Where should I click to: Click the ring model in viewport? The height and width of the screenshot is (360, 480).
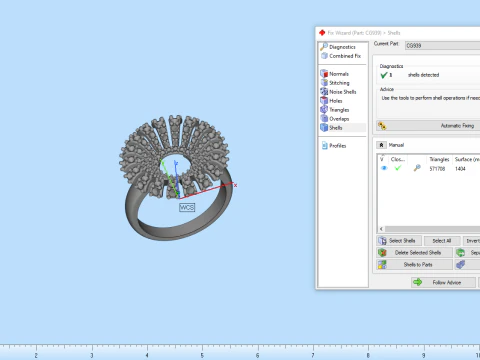pos(177,178)
